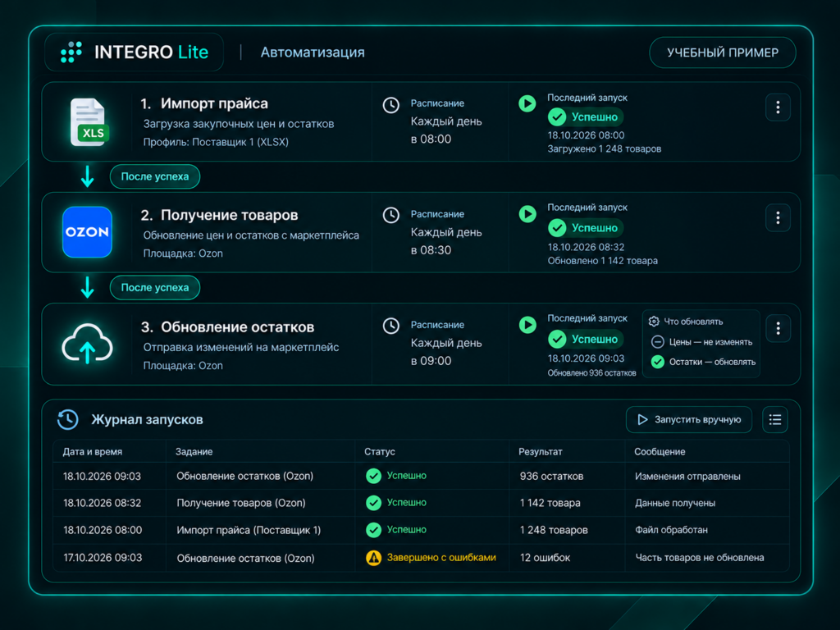Click the clock icon in Получение товаров schedule
Viewport: 840px width, 630px height.
point(391,216)
